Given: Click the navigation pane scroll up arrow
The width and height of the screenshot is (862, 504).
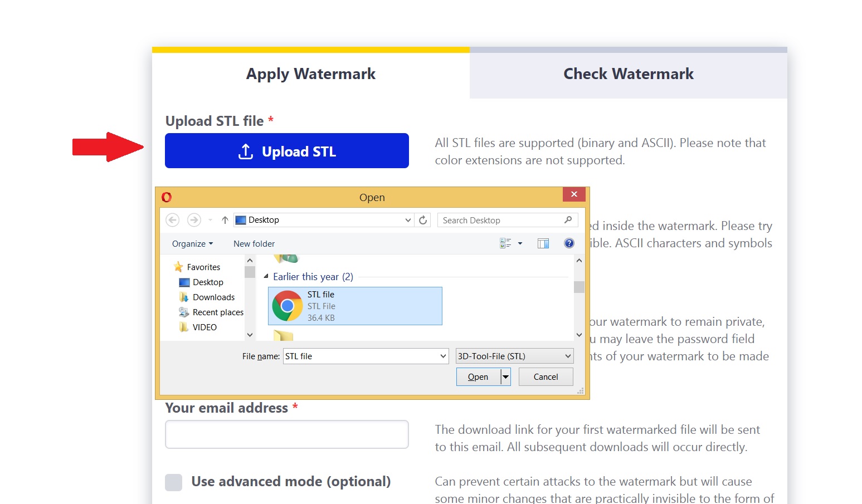Looking at the screenshot, I should 250,260.
